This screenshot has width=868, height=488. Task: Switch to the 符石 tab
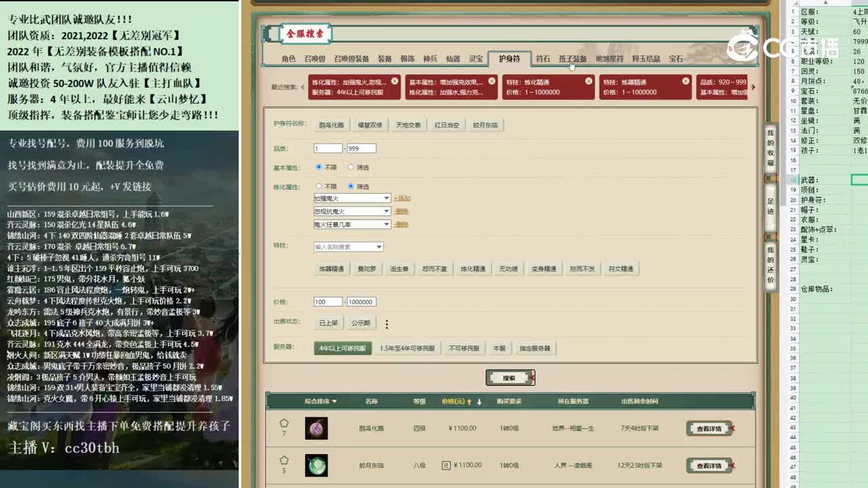(542, 58)
